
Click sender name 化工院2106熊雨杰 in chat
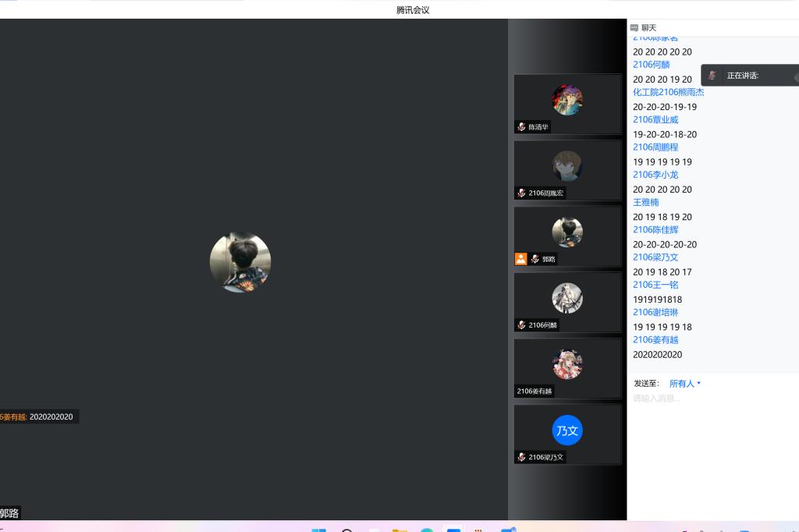coord(668,92)
